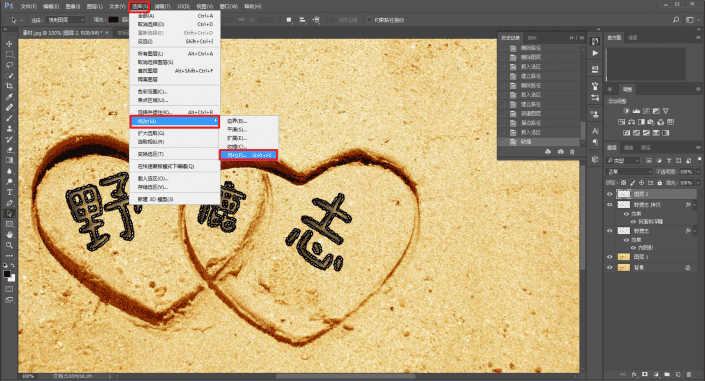Hide the 野鹿志 text layer

click(x=610, y=231)
